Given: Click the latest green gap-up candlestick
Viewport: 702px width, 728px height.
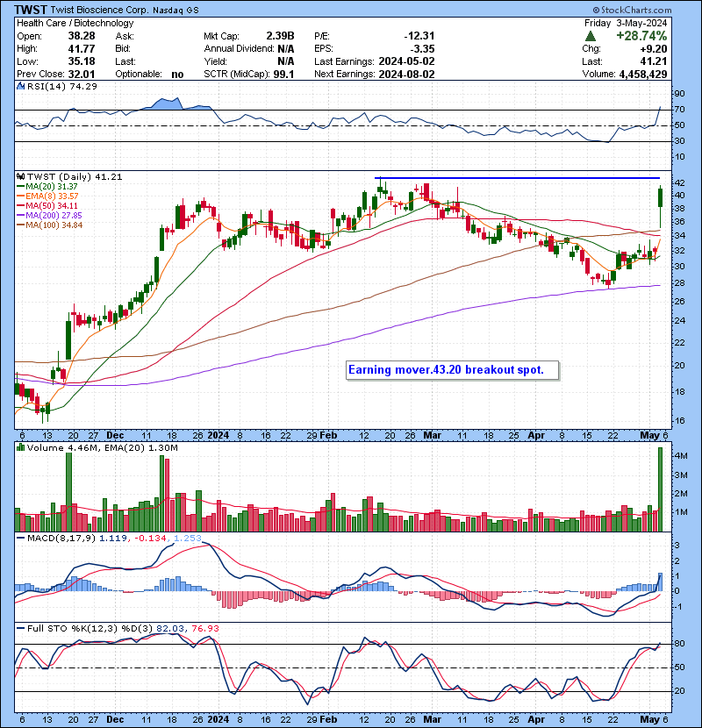Looking at the screenshot, I should pyautogui.click(x=660, y=197).
